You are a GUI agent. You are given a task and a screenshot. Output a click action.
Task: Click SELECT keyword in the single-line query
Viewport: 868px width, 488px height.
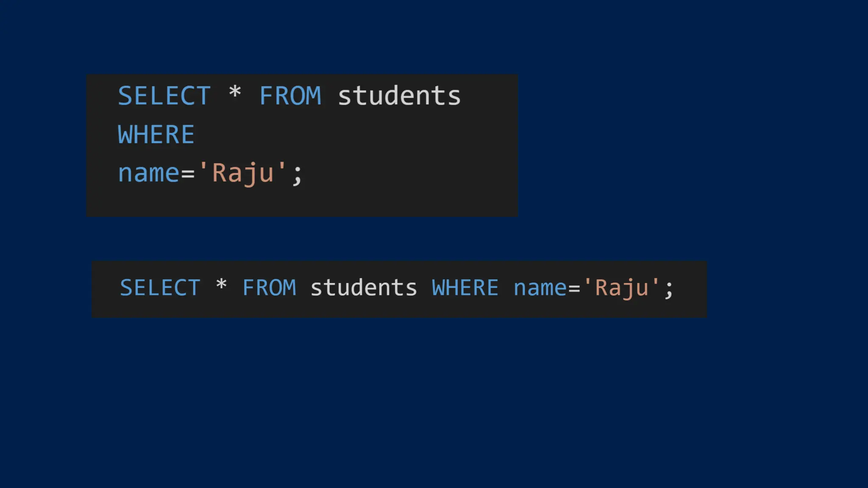click(160, 288)
